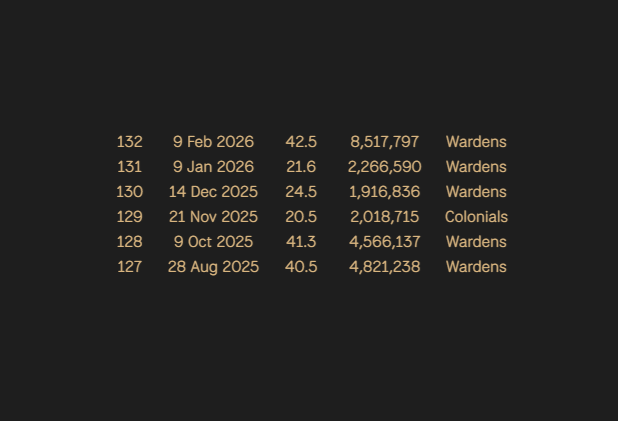618x421 pixels.
Task: Click the date 14 Dec 2025
Action: pos(213,192)
